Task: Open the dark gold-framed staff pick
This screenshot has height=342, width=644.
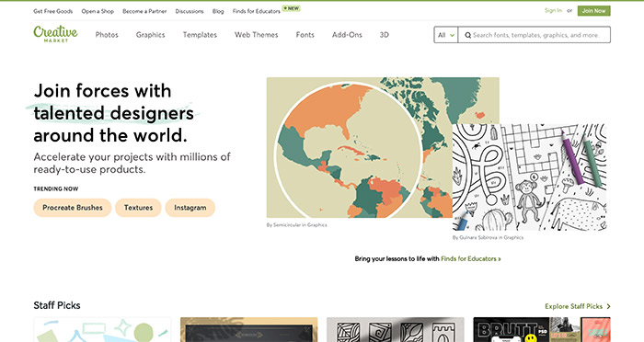Action: coord(249,330)
